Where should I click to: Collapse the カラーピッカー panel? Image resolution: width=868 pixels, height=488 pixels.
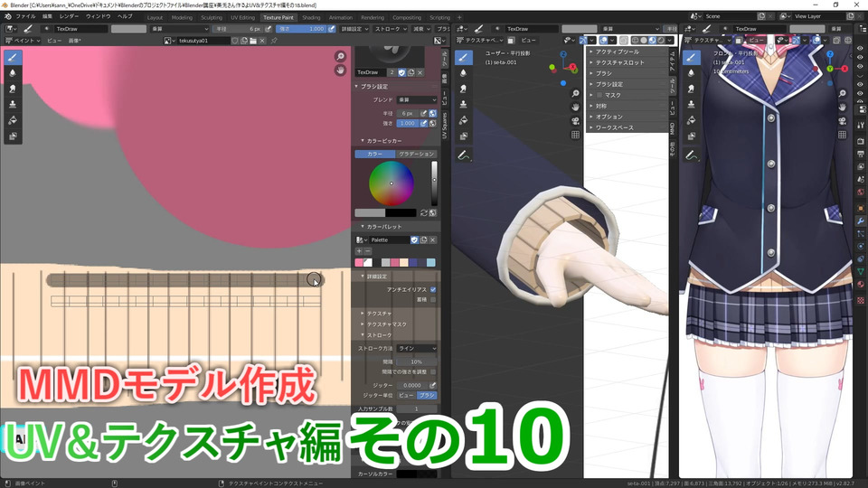382,141
